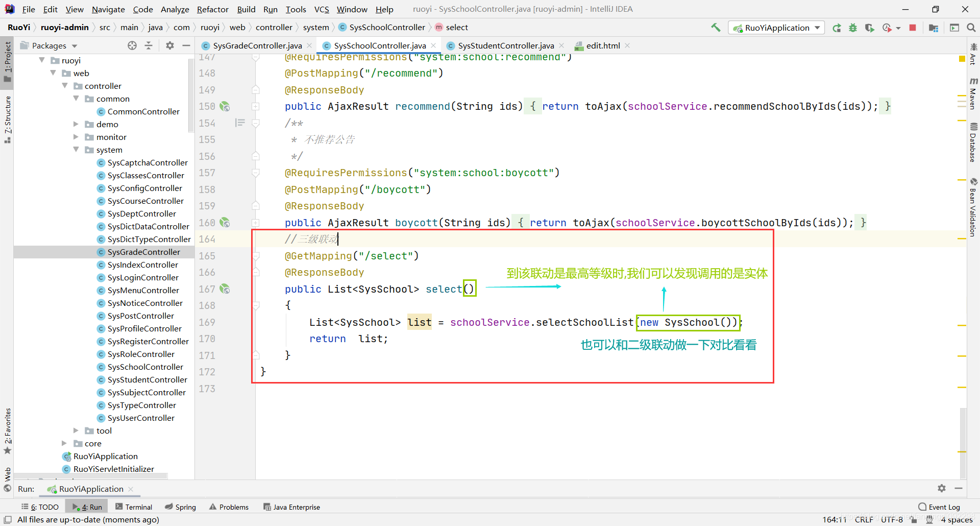Expand the tool package node

pos(76,431)
